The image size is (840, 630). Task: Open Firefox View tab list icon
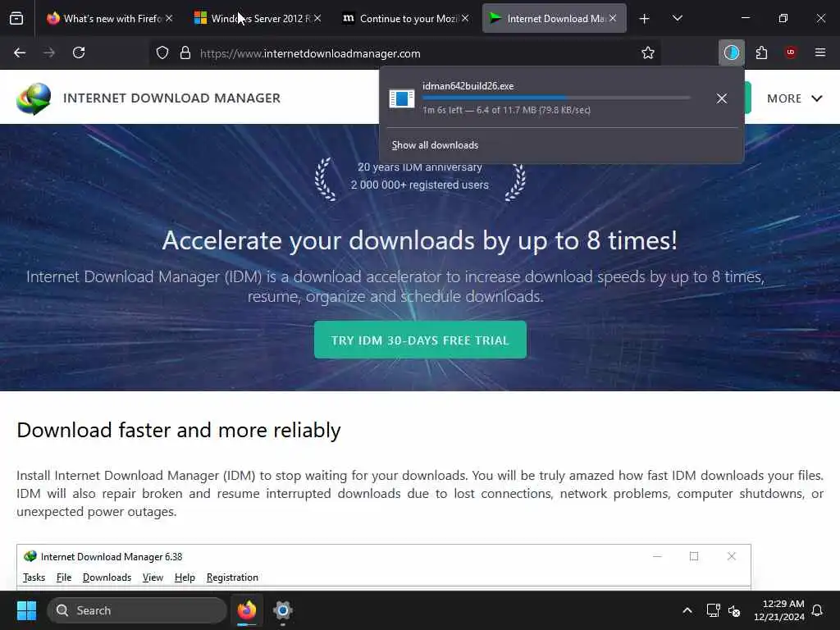point(16,19)
